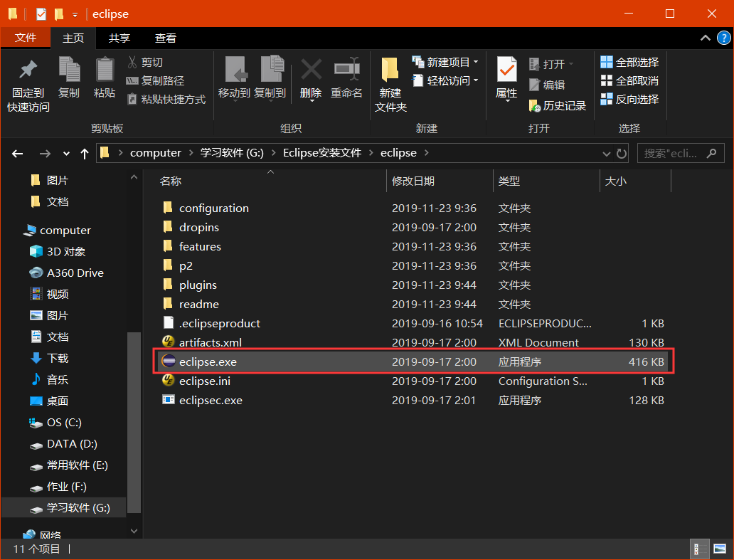
Task: Expand address bar history dropdown
Action: click(x=606, y=154)
